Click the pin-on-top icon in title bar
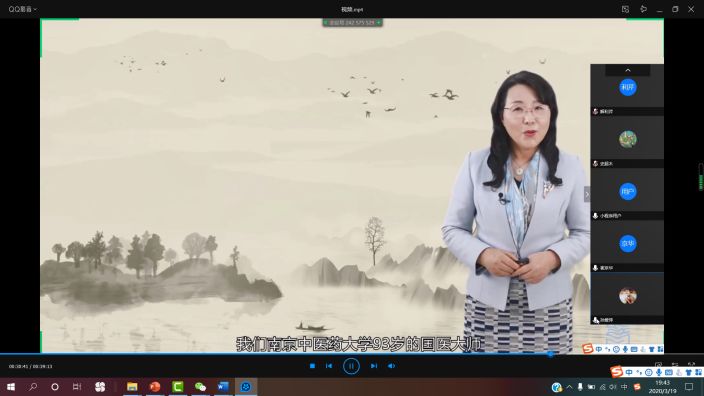 tap(643, 9)
